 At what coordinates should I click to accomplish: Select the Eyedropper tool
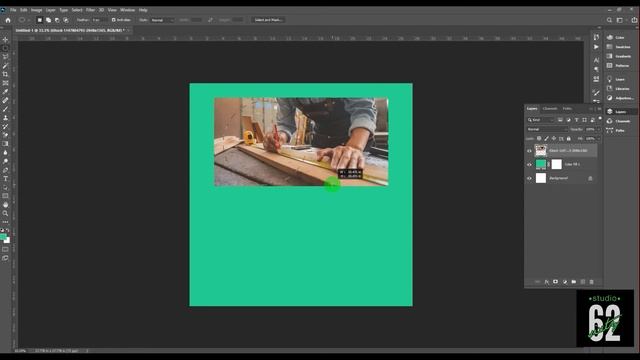(x=5, y=91)
